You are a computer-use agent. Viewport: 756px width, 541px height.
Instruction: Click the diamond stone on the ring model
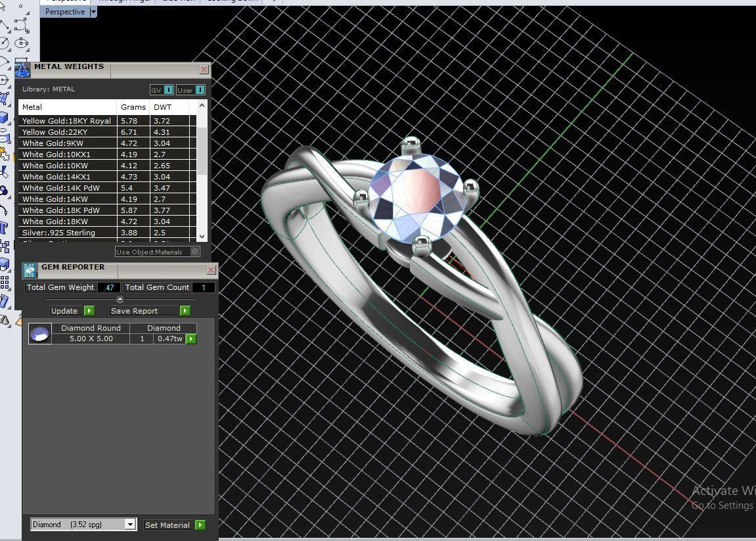coord(416,197)
